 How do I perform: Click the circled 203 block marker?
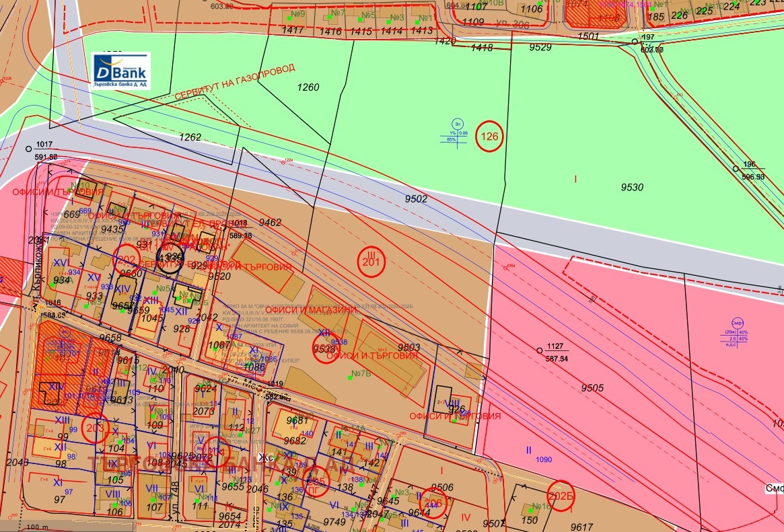tap(96, 427)
